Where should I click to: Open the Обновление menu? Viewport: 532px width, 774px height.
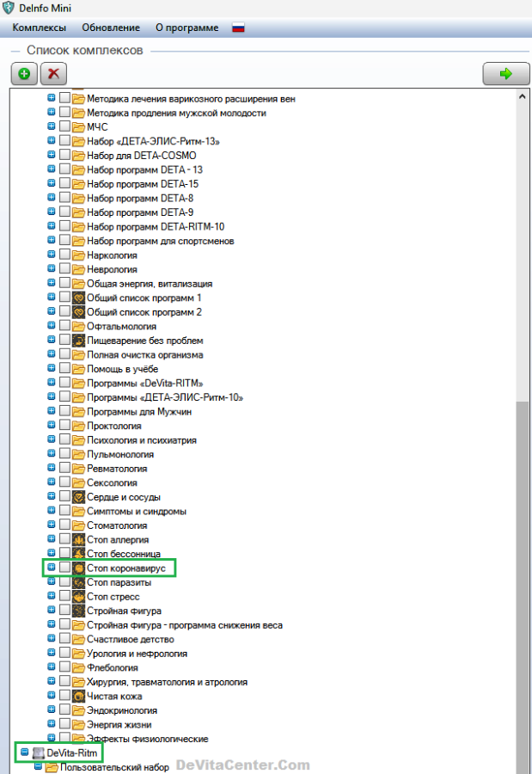point(111,28)
